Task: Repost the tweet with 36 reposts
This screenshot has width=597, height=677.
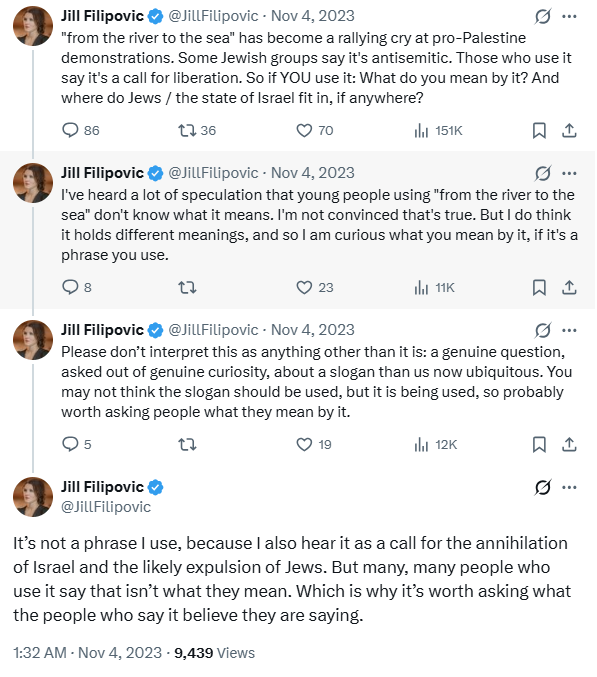Action: click(197, 130)
